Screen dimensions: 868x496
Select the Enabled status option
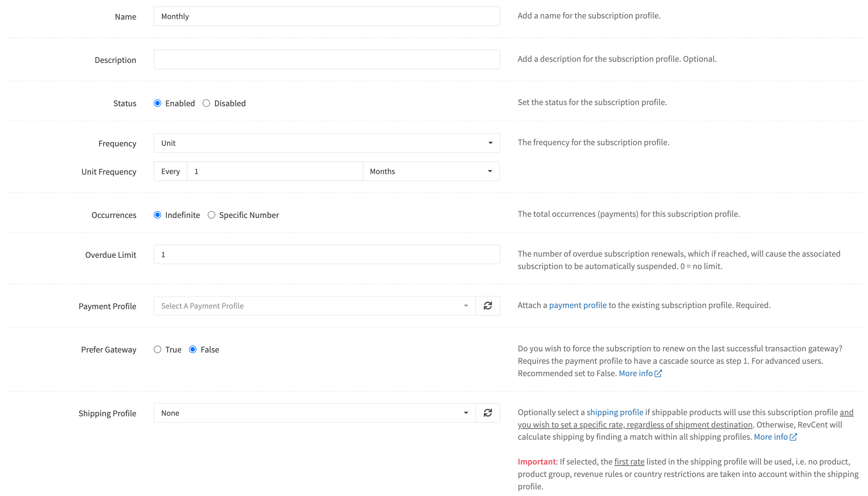157,103
